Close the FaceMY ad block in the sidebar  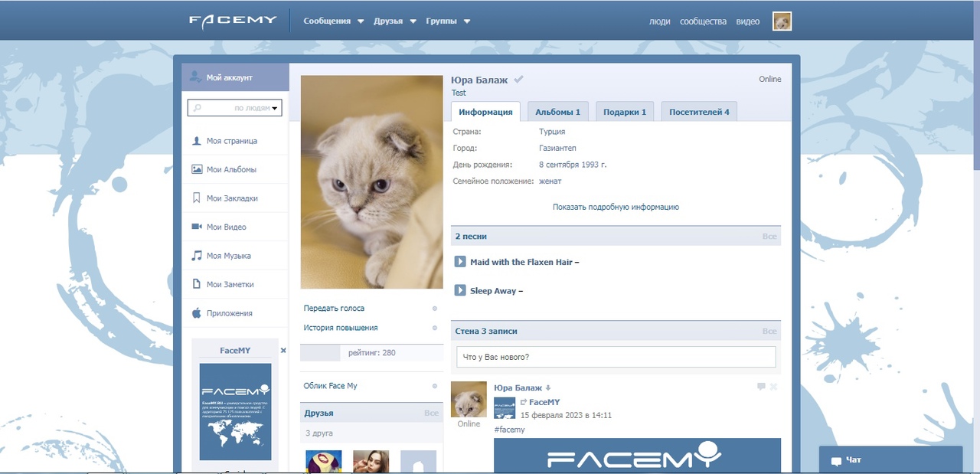(283, 350)
